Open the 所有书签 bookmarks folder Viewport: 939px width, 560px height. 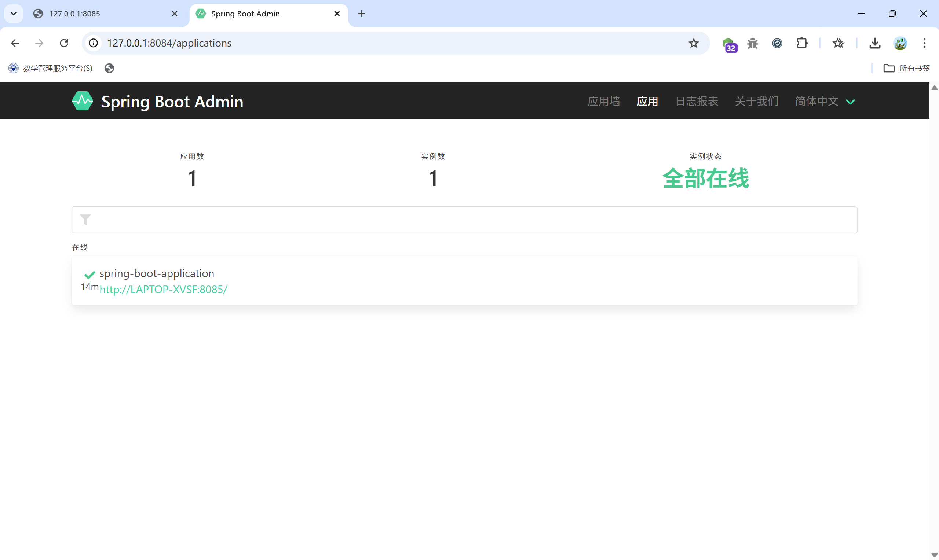coord(906,68)
